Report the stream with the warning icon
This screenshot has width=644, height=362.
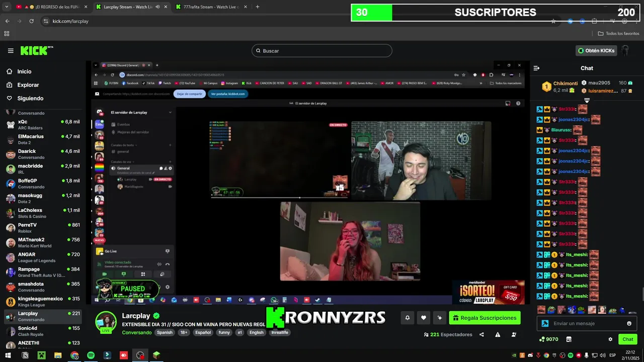coord(498,334)
